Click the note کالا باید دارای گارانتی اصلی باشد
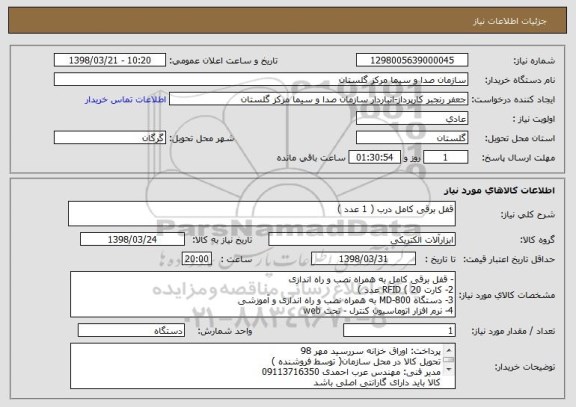This screenshot has width=576, height=407. pyautogui.click(x=377, y=383)
